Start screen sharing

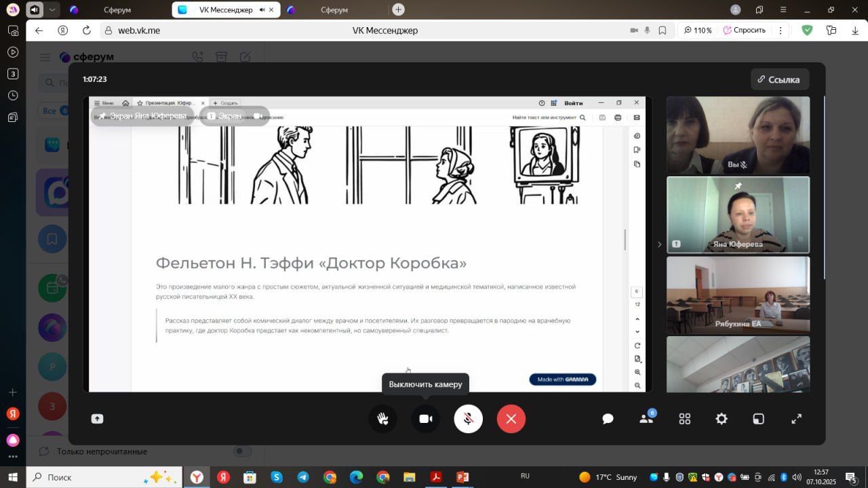tap(97, 419)
